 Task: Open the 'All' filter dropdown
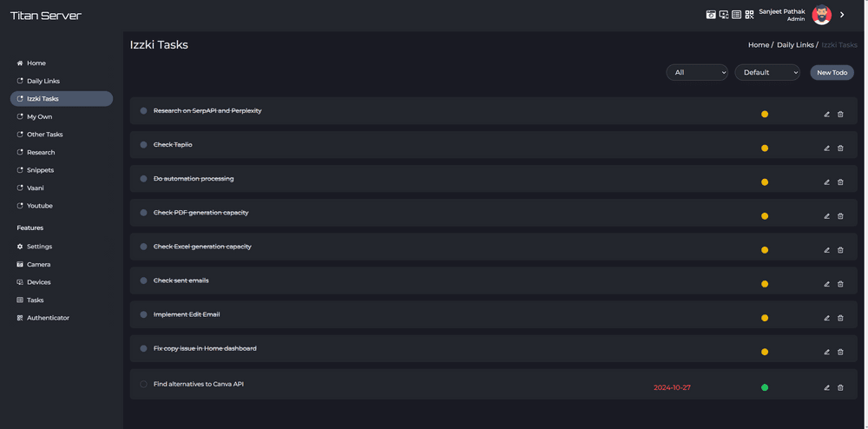697,73
